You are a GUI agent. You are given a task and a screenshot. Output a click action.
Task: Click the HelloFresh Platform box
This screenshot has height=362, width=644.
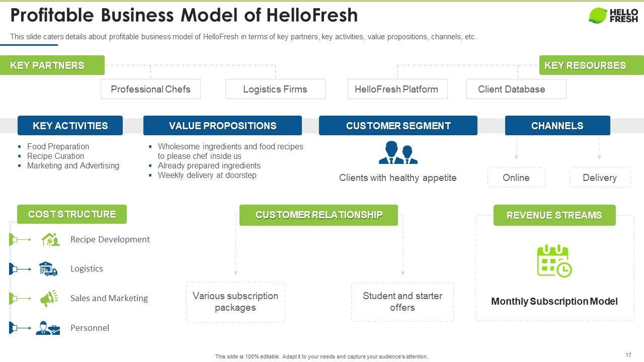click(x=396, y=89)
